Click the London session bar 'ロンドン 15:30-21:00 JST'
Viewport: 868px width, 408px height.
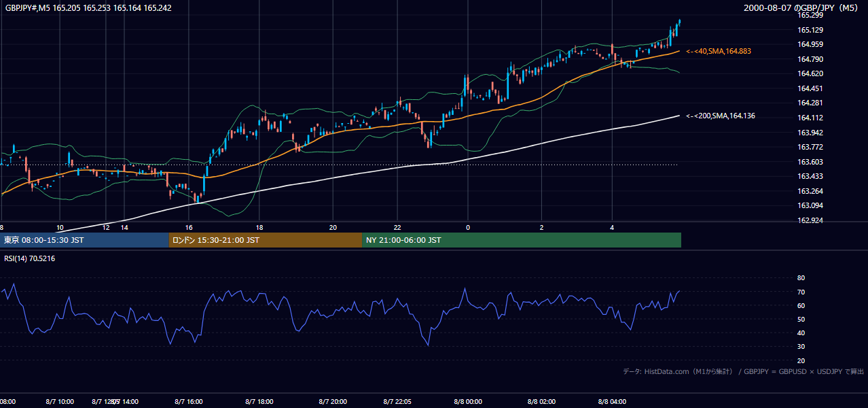tap(266, 240)
